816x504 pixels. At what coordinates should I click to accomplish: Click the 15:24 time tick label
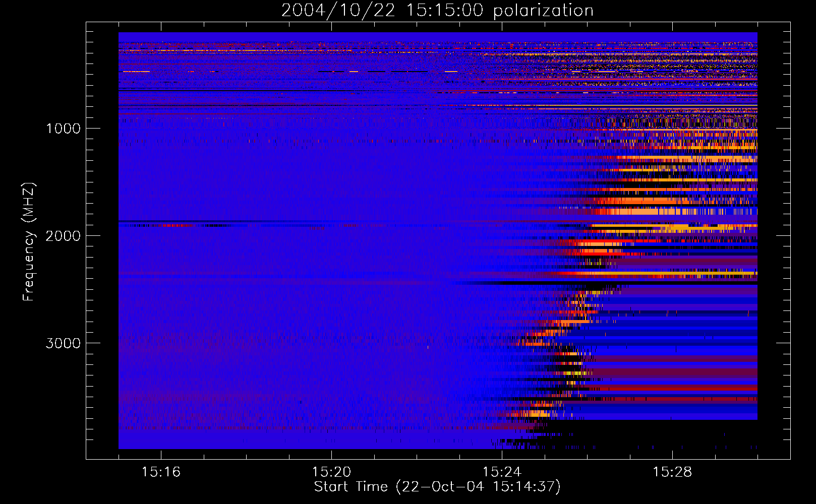502,472
